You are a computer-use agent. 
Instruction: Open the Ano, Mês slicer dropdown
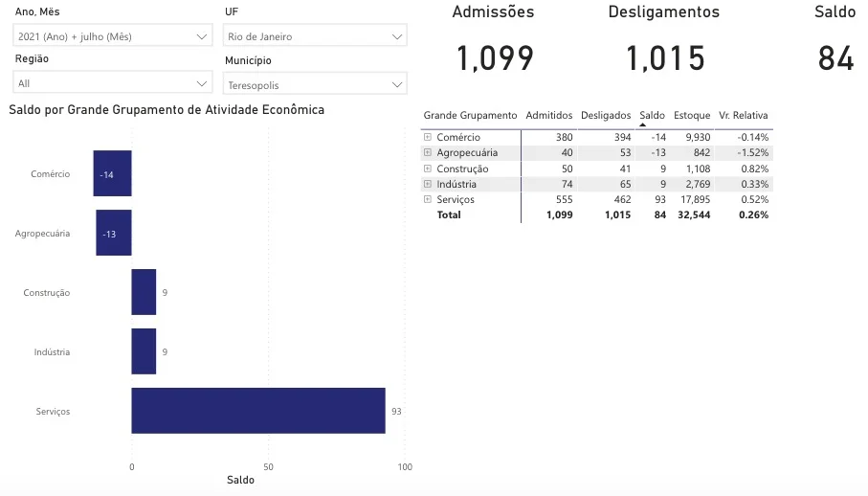pyautogui.click(x=112, y=36)
